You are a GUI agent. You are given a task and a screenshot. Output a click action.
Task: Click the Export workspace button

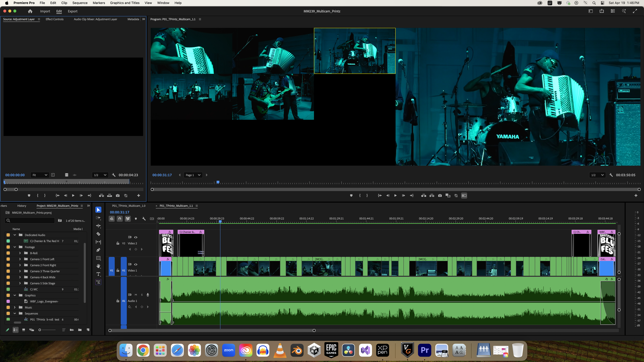(72, 11)
